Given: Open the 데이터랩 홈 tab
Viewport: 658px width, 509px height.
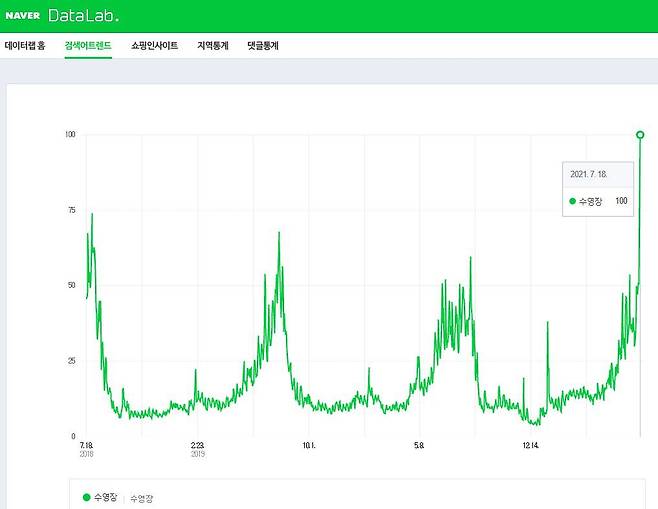Looking at the screenshot, I should (25, 45).
